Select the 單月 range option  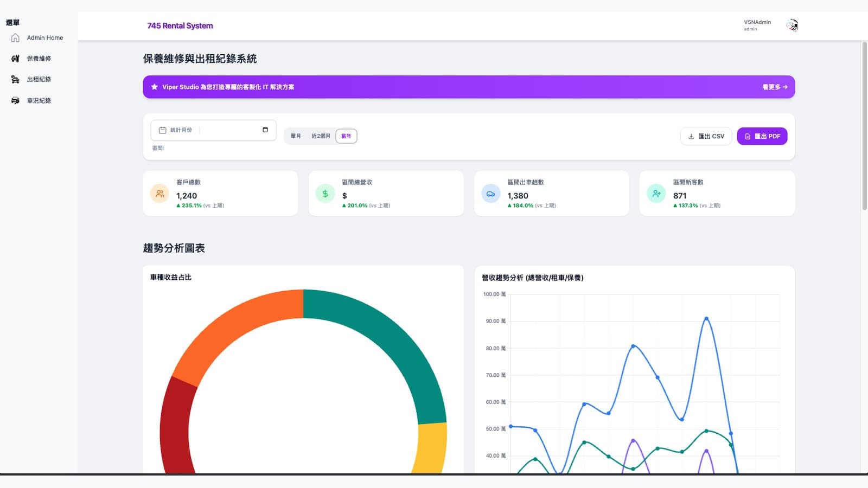[296, 136]
